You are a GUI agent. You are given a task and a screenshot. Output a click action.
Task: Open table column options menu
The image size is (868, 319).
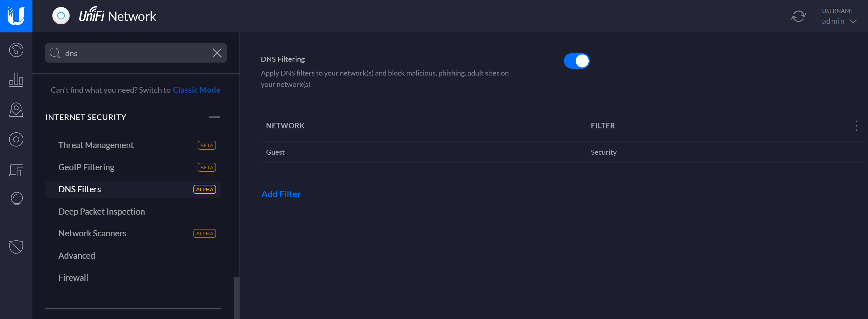pos(856,126)
